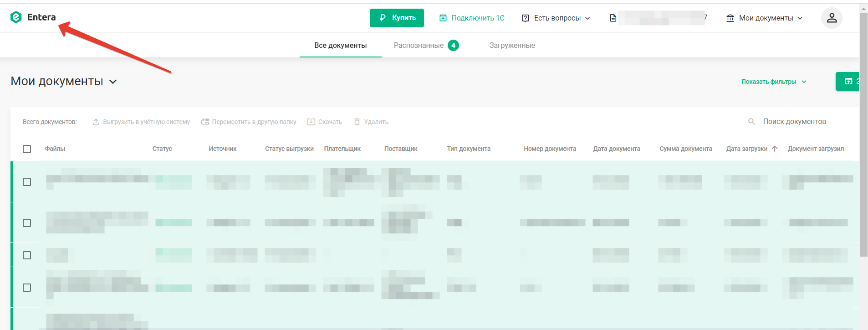Click the Всего документов counter text
Screen dimensions: 868x330
(51, 122)
